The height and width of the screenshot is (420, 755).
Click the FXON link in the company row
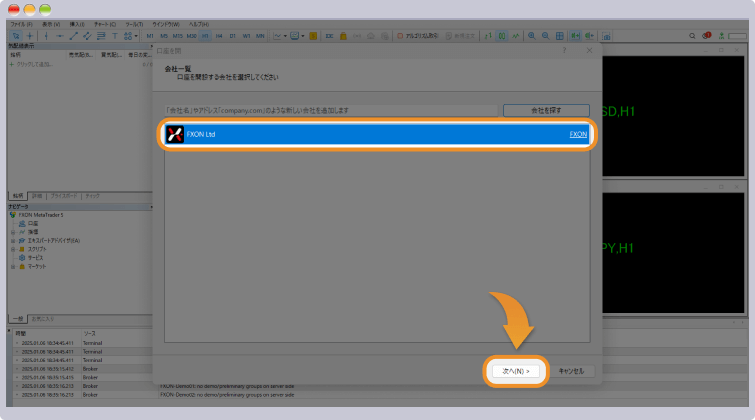coord(578,134)
